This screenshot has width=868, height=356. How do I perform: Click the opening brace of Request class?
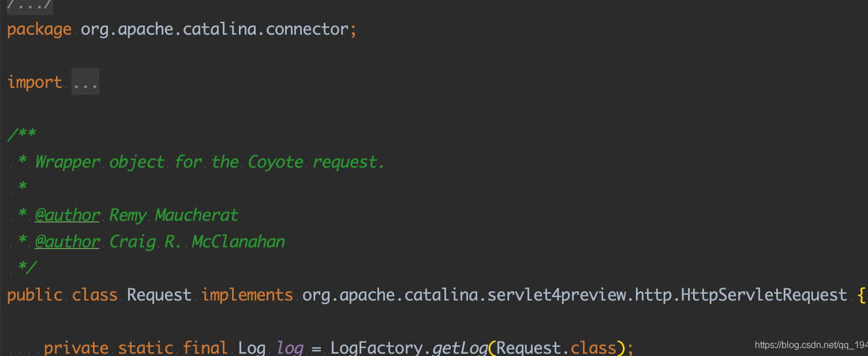coord(862,295)
